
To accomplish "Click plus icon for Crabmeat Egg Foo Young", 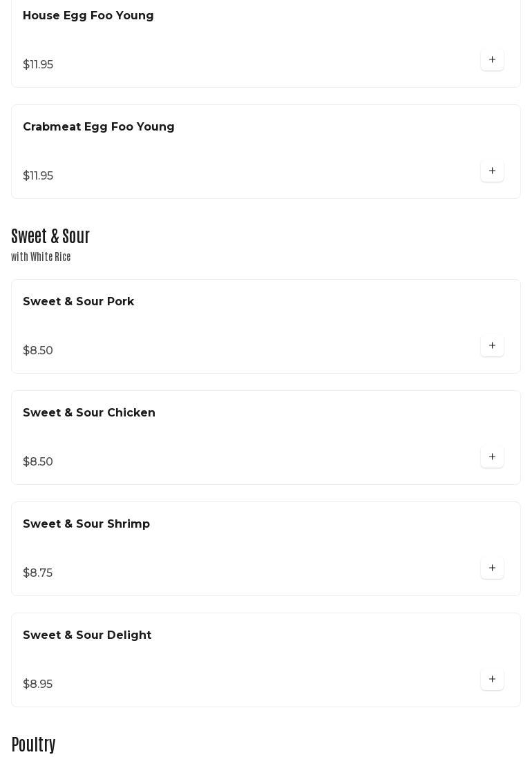I will (492, 171).
